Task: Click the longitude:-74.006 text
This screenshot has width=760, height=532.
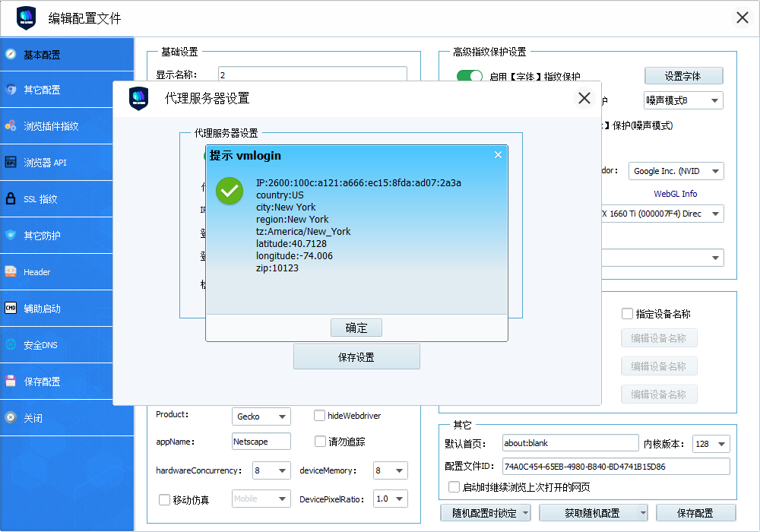Action: pyautogui.click(x=294, y=255)
